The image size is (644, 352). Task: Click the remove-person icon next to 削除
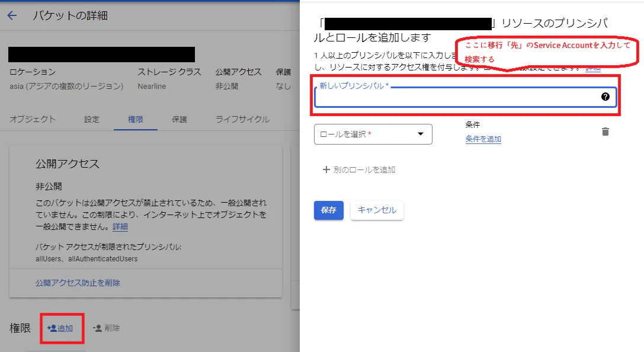click(x=97, y=328)
